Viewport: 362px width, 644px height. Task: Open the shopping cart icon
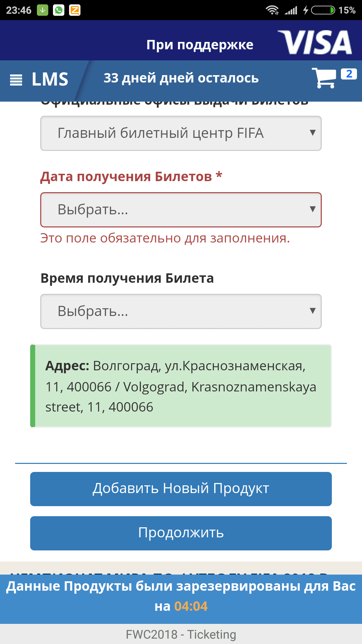[x=323, y=78]
